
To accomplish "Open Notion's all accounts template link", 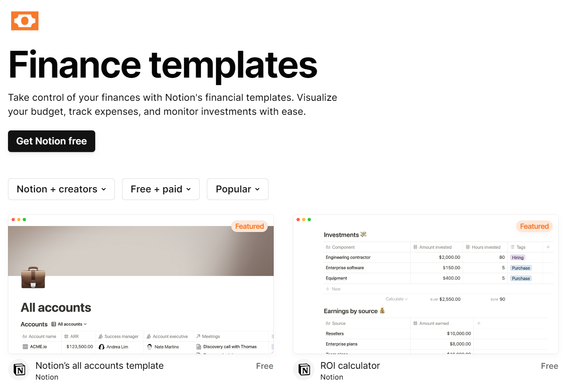I will pos(99,366).
